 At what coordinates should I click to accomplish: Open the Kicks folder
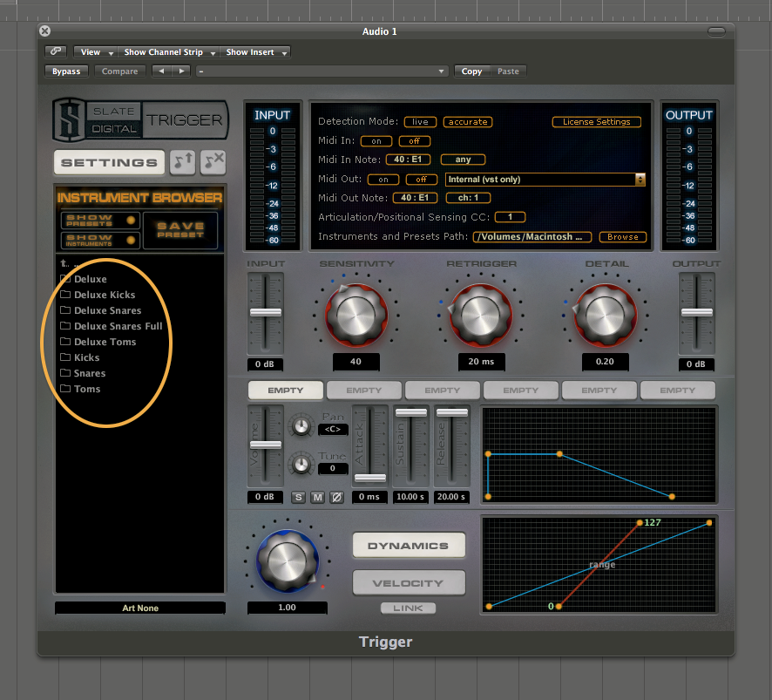tap(80, 357)
